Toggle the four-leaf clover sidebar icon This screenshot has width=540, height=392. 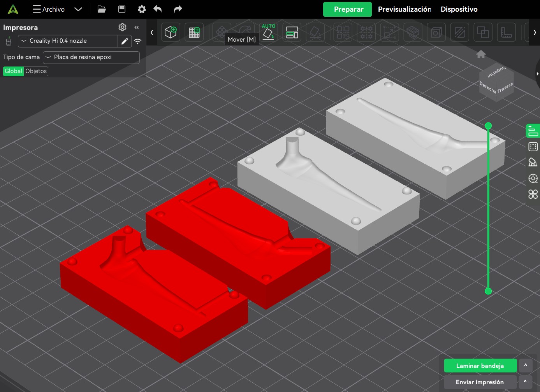pyautogui.click(x=533, y=194)
